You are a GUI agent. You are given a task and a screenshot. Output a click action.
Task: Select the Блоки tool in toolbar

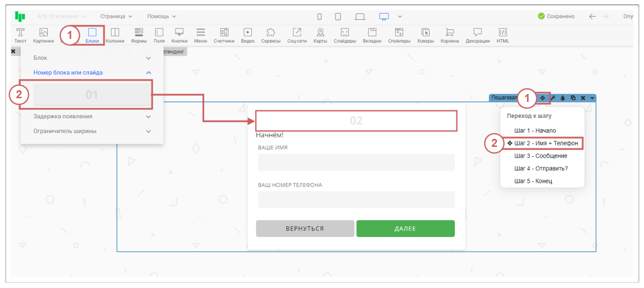pyautogui.click(x=92, y=35)
